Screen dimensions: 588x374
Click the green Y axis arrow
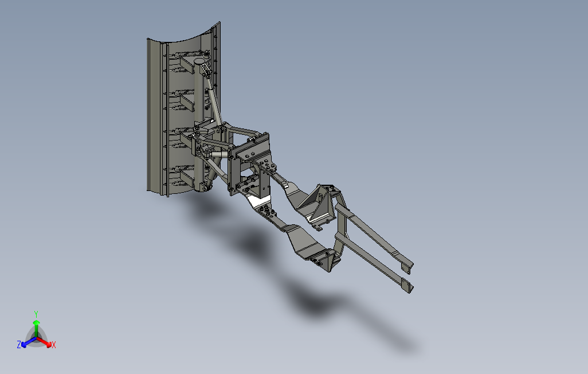click(36, 329)
